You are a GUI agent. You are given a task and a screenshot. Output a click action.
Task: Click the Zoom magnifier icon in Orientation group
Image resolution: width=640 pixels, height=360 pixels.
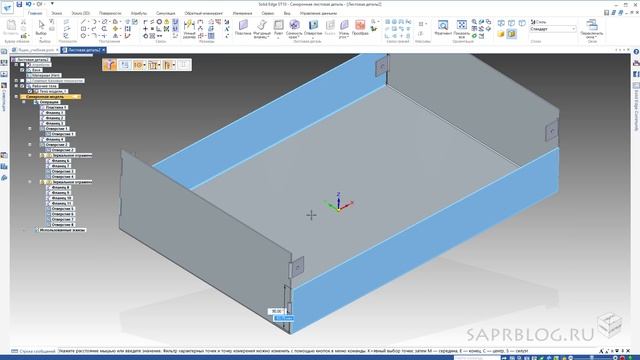tap(474, 22)
